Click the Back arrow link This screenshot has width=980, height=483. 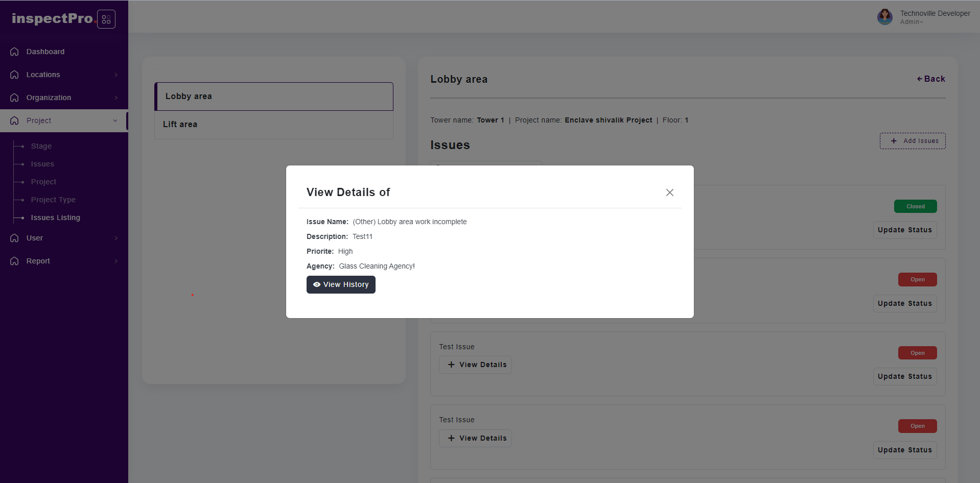931,79
